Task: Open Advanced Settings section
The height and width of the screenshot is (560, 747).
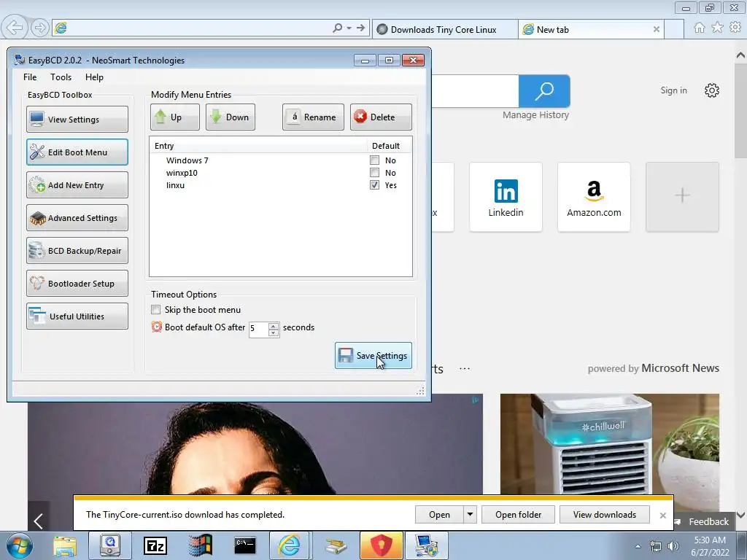Action: [x=77, y=217]
